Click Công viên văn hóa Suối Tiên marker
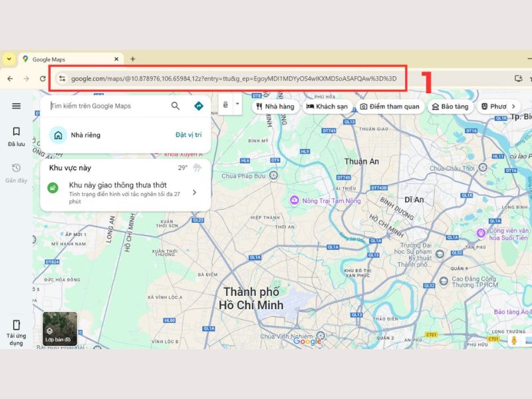532x399 pixels. [x=481, y=233]
